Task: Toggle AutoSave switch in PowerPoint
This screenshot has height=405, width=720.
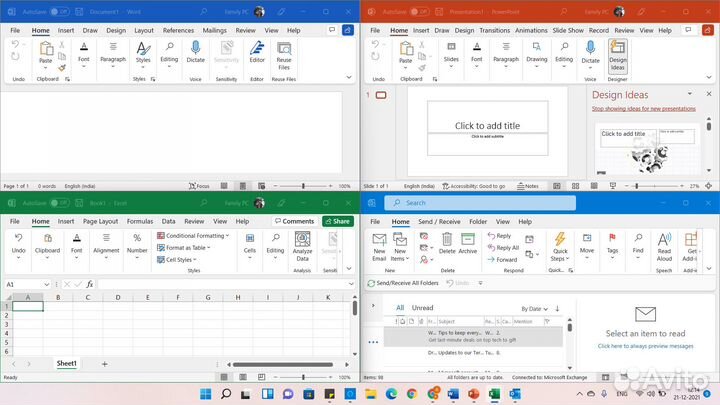Action: pyautogui.click(x=420, y=11)
